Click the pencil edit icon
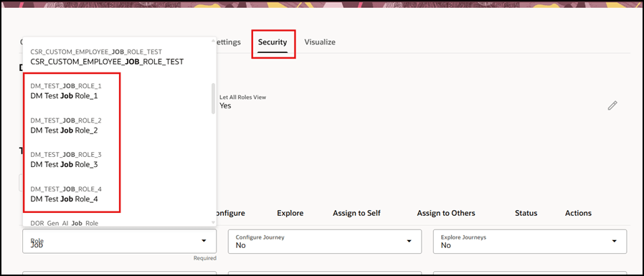644x276 pixels. [x=612, y=105]
